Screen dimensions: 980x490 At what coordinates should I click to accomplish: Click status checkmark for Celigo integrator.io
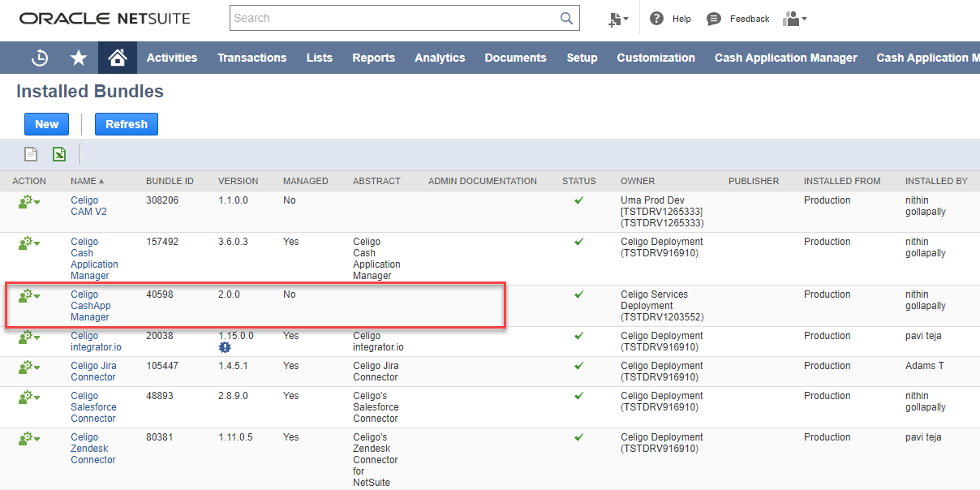578,336
